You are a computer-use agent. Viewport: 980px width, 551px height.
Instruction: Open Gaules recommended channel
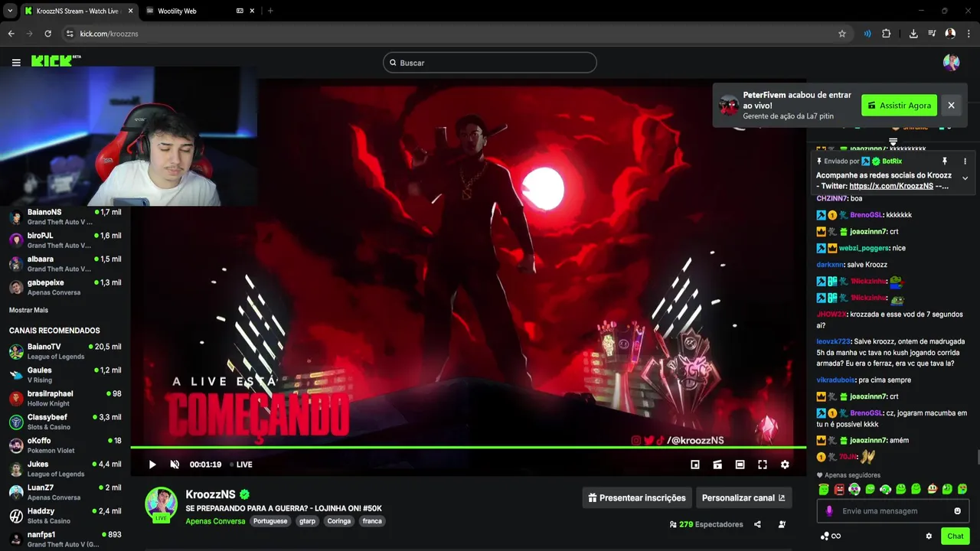click(x=65, y=374)
